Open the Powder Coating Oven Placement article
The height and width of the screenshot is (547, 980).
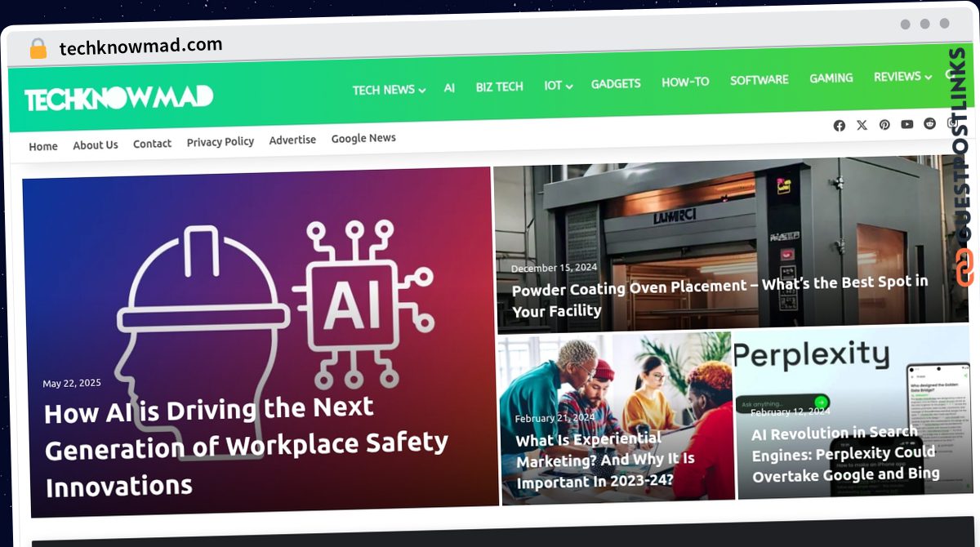[x=719, y=296]
